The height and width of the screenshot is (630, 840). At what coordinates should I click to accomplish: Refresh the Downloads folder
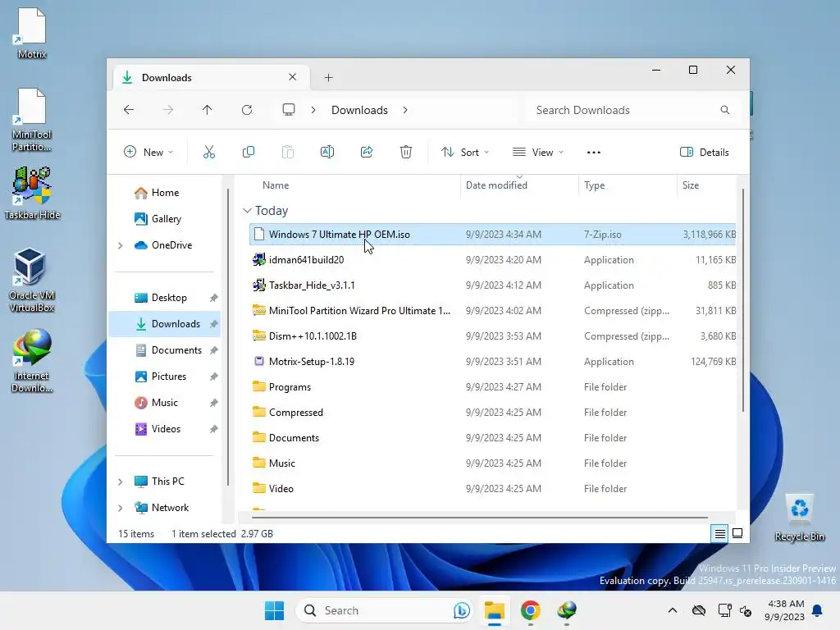(246, 110)
